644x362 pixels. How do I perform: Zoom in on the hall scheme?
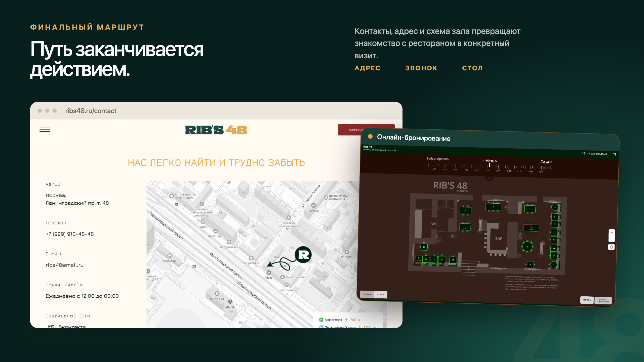(x=612, y=233)
